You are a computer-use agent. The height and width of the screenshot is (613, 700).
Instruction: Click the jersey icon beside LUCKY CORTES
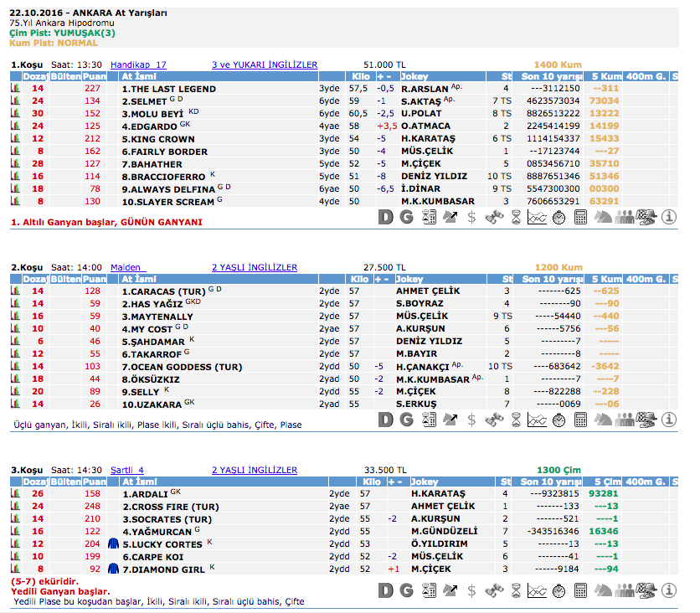(x=114, y=544)
